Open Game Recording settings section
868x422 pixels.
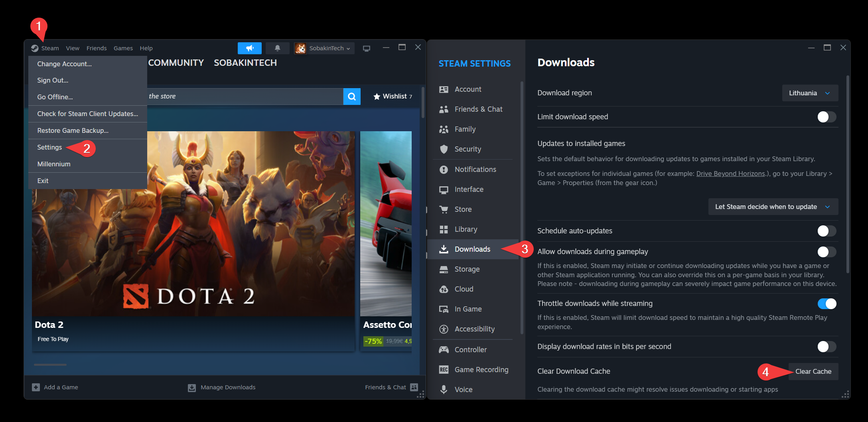pyautogui.click(x=481, y=370)
